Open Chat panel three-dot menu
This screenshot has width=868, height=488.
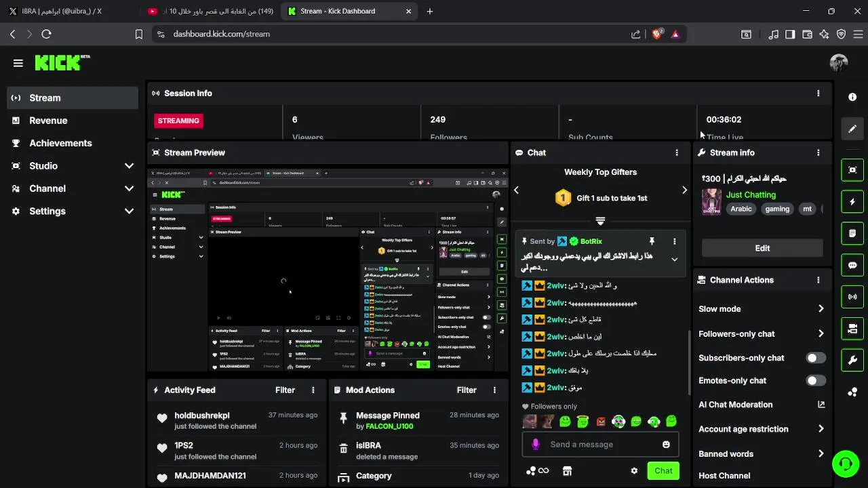(x=677, y=152)
